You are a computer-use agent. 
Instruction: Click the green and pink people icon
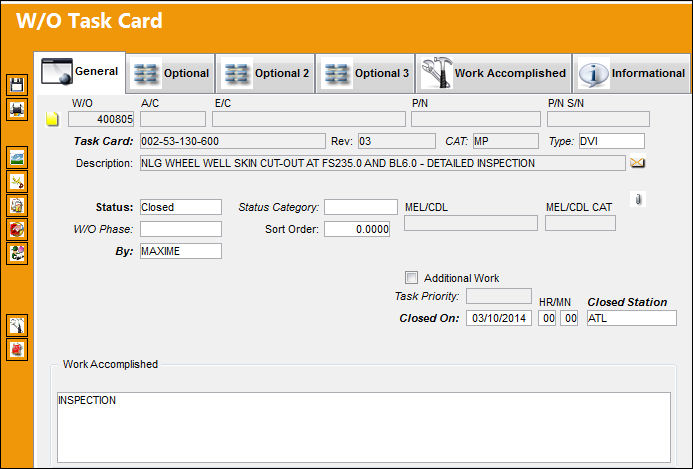point(17,254)
